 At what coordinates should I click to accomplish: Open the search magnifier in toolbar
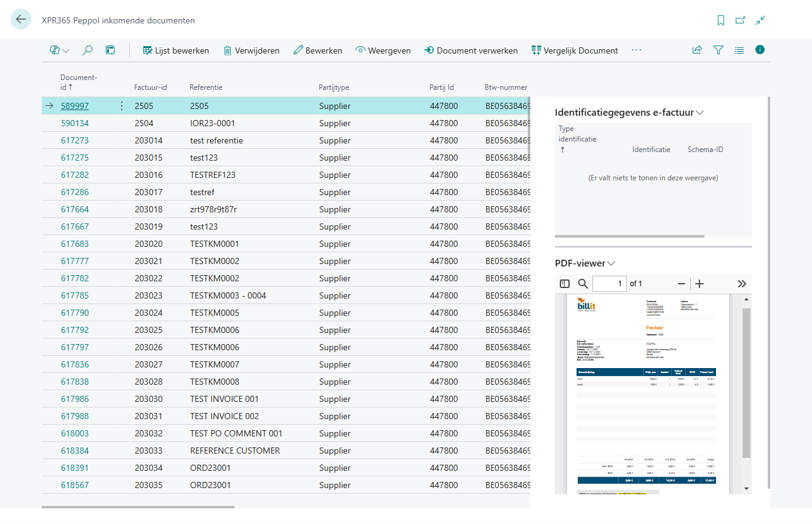pos(87,50)
